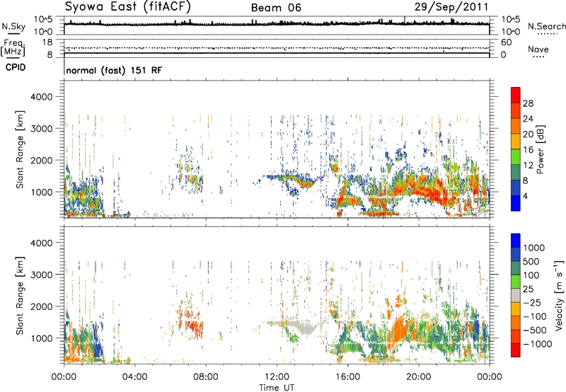Click the final '00:00' label ending the time axis
The width and height of the screenshot is (566, 392).
pyautogui.click(x=490, y=377)
